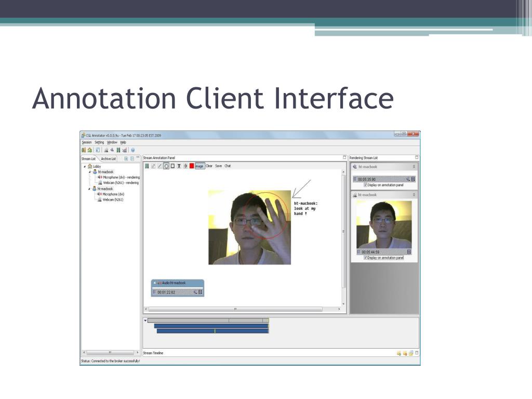Viewport: 532px width, 399px height.
Task: Collapse the second ht-macbook tree node
Action: (x=89, y=189)
